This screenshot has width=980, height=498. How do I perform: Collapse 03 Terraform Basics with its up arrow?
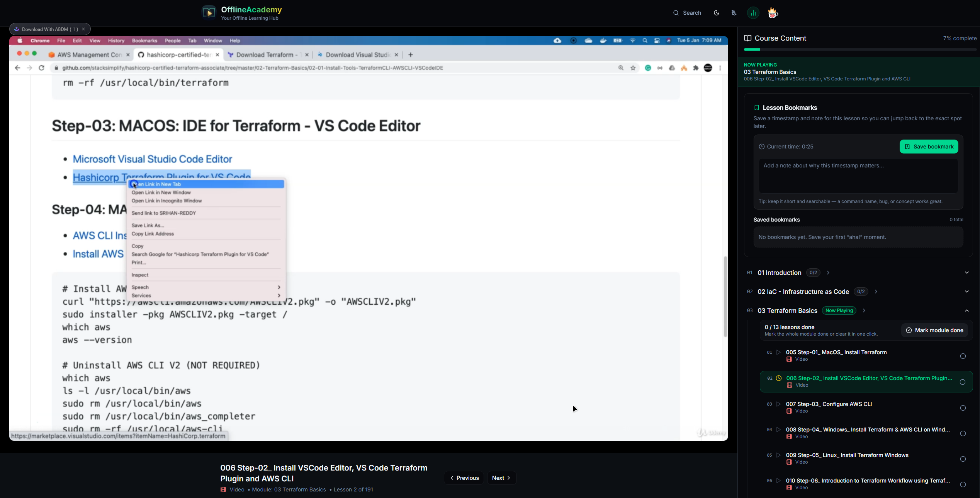[967, 310]
